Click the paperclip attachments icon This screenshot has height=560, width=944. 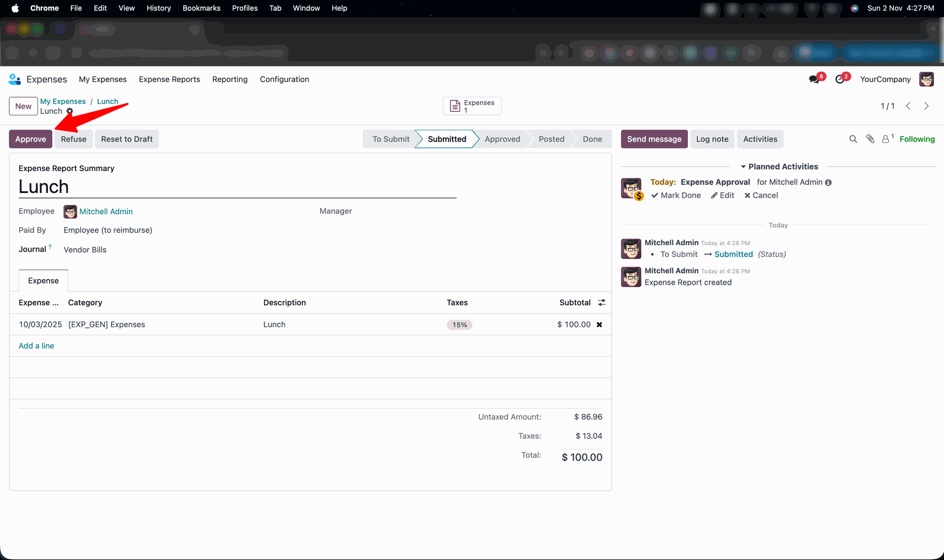point(870,139)
